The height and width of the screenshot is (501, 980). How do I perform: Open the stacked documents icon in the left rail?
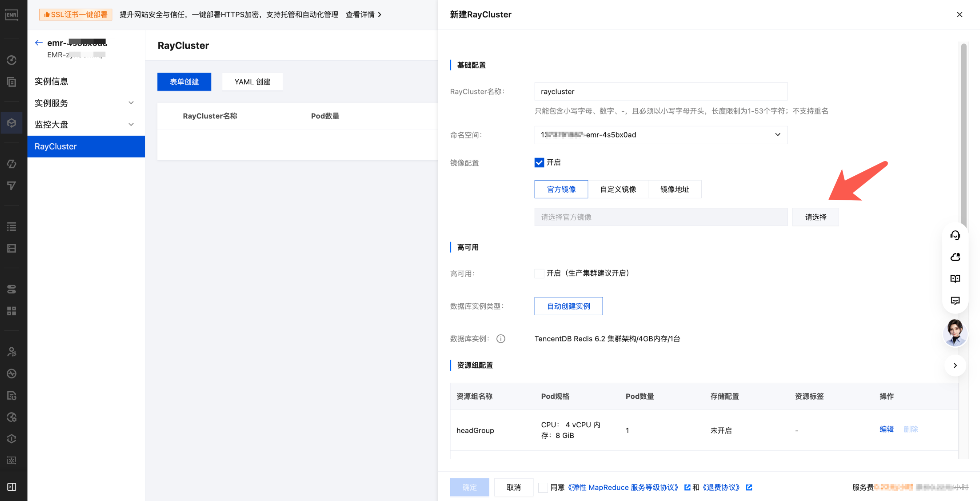click(x=11, y=81)
